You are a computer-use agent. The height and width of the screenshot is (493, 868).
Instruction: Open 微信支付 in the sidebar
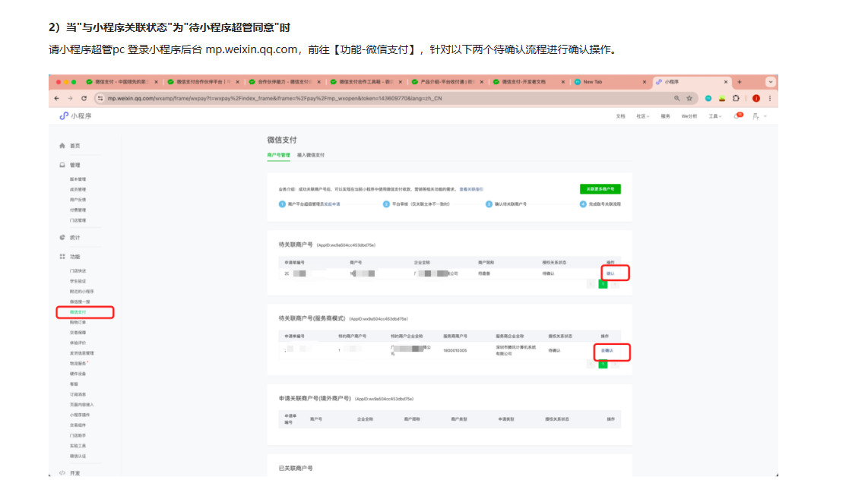78,313
